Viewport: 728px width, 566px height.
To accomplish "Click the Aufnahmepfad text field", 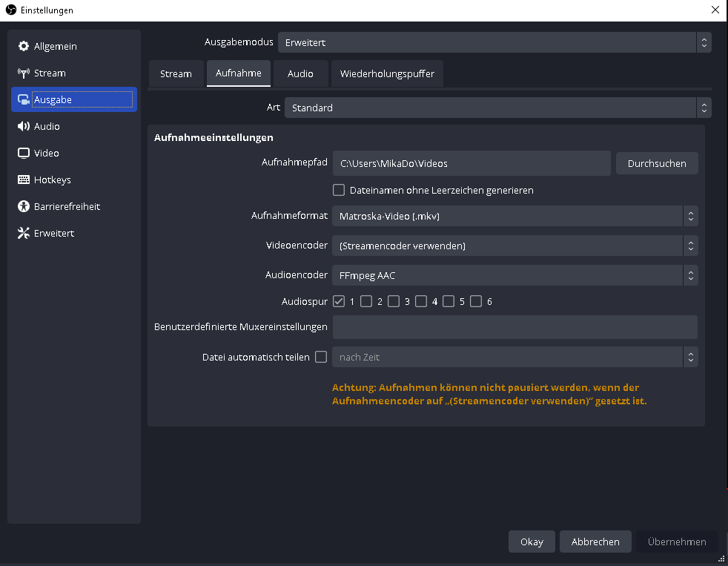I will pyautogui.click(x=471, y=163).
